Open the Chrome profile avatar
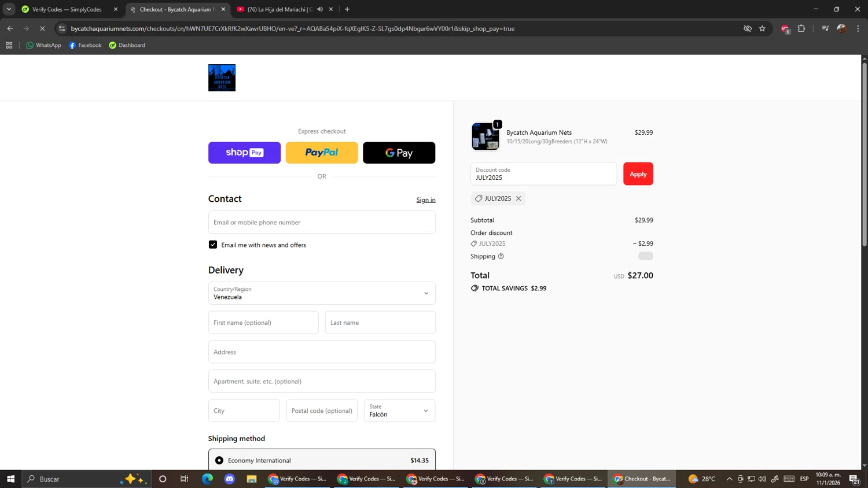Viewport: 868px width, 488px height. tap(841, 28)
